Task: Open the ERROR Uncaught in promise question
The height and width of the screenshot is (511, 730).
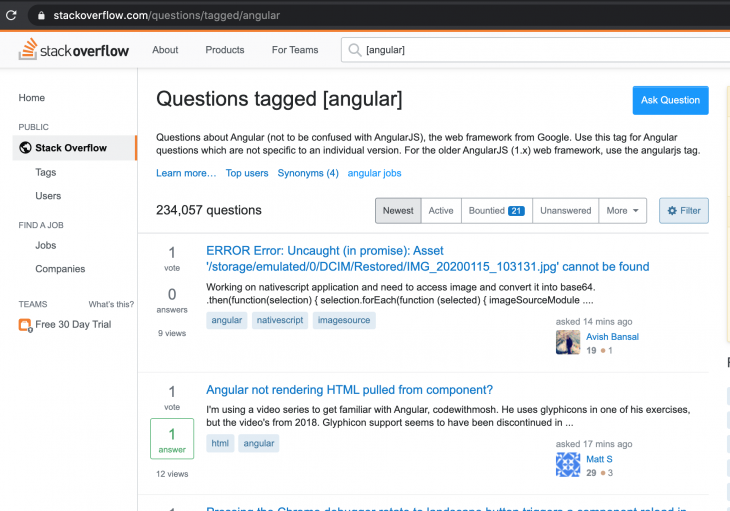Action: (x=427, y=259)
